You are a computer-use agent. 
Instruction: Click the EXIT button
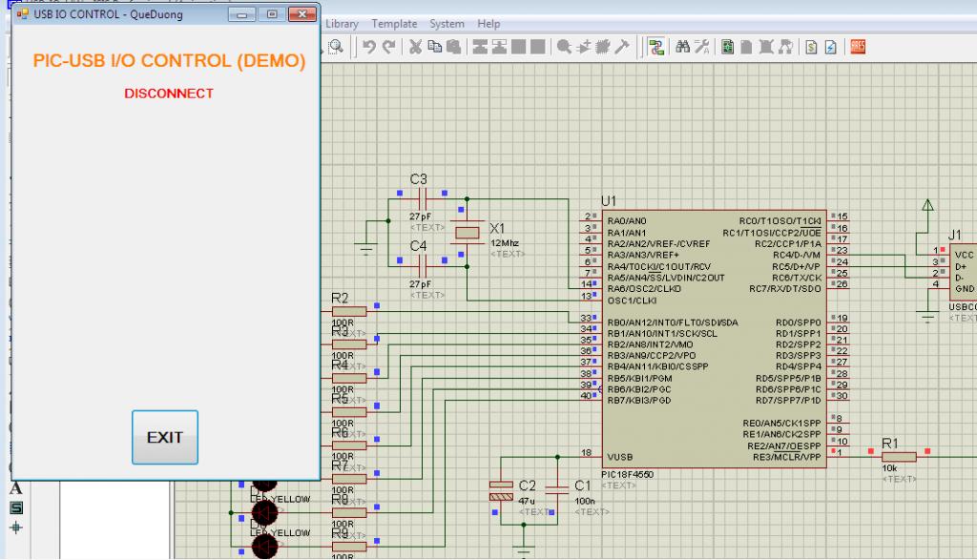tap(165, 437)
